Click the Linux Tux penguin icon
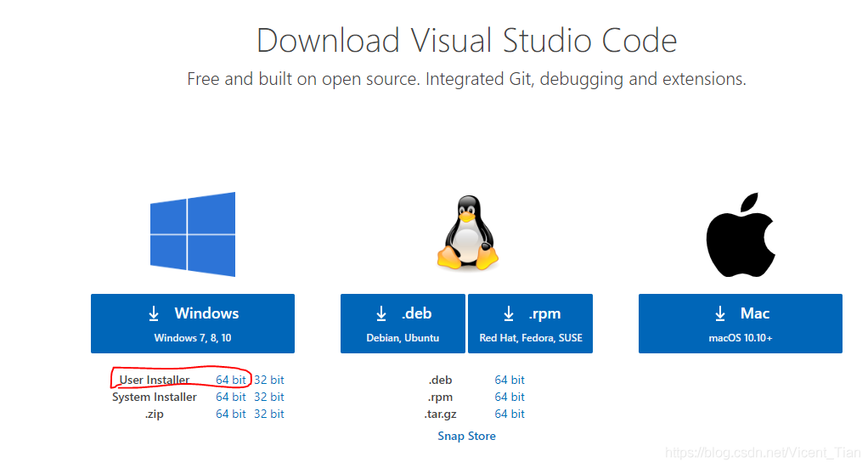Image resolution: width=868 pixels, height=468 pixels. pyautogui.click(x=468, y=233)
